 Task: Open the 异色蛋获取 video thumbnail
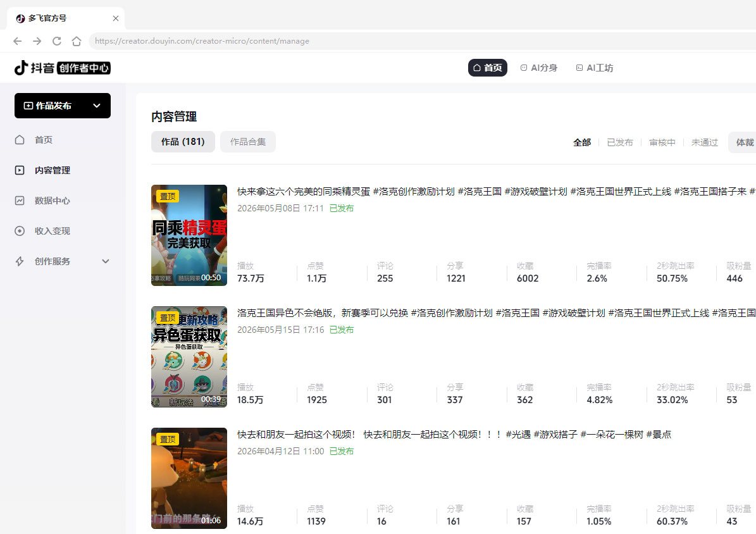[189, 357]
